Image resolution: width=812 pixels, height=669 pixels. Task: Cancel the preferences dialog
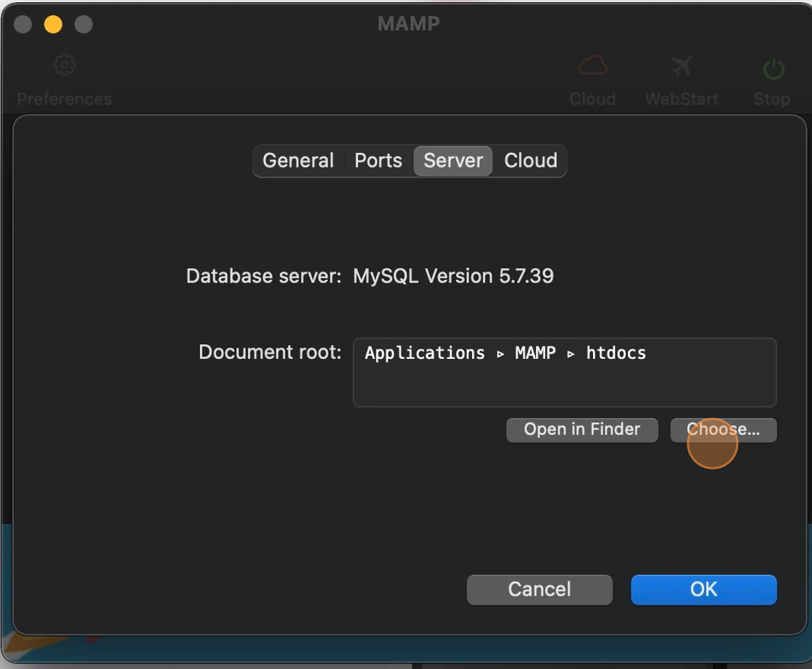click(x=539, y=589)
